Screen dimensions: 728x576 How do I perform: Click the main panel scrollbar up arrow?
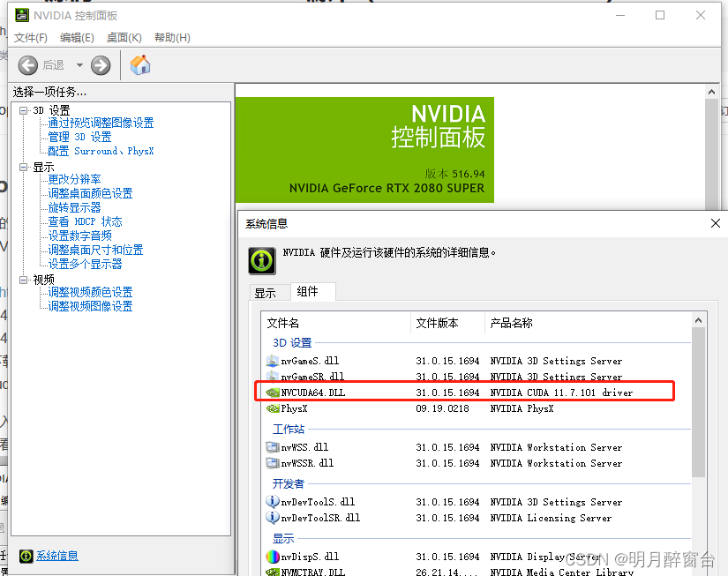[711, 92]
